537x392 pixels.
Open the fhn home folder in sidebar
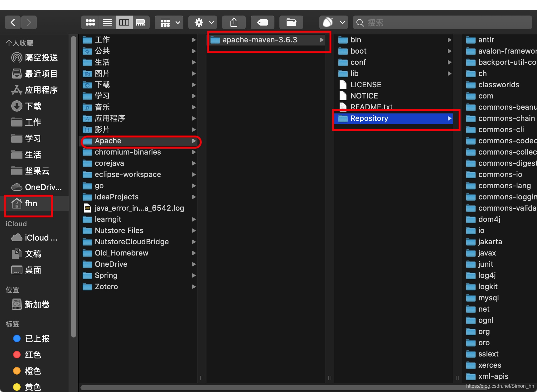tap(35, 203)
